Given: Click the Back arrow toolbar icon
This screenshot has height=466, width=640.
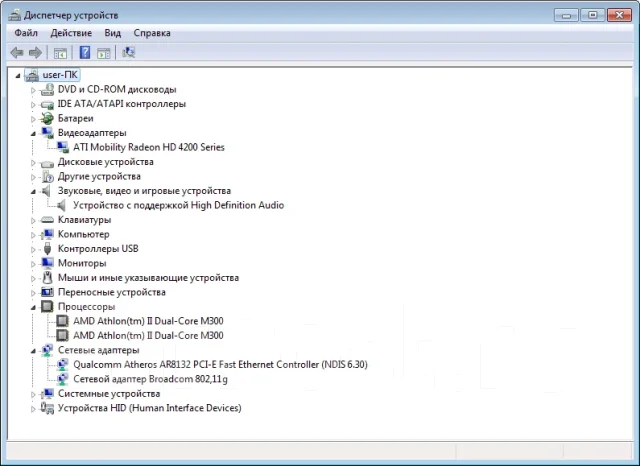Looking at the screenshot, I should tap(17, 53).
